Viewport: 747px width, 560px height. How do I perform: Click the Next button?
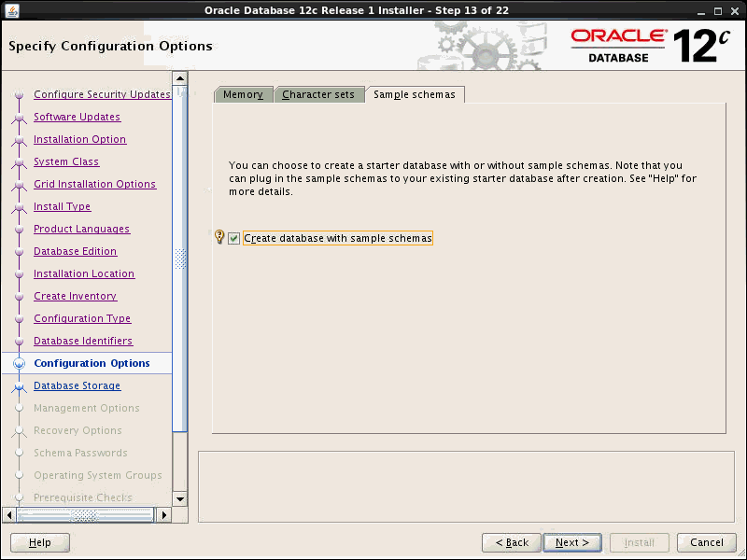[571, 542]
